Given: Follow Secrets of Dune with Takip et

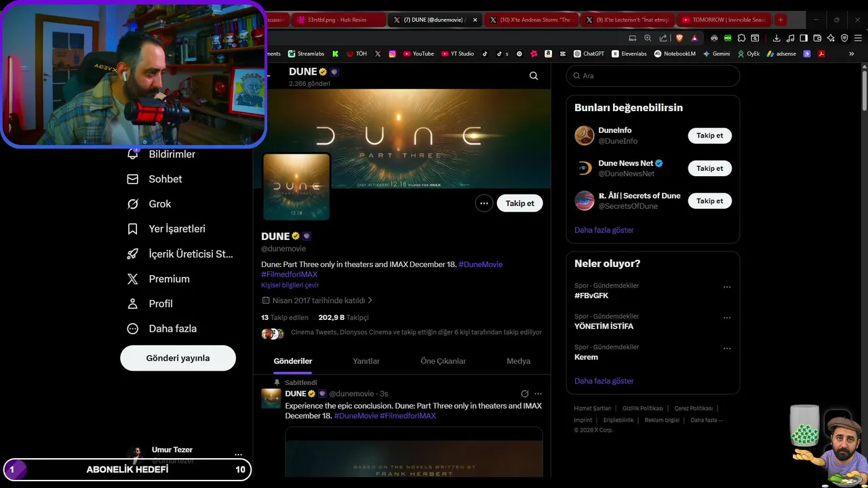Looking at the screenshot, I should [710, 201].
